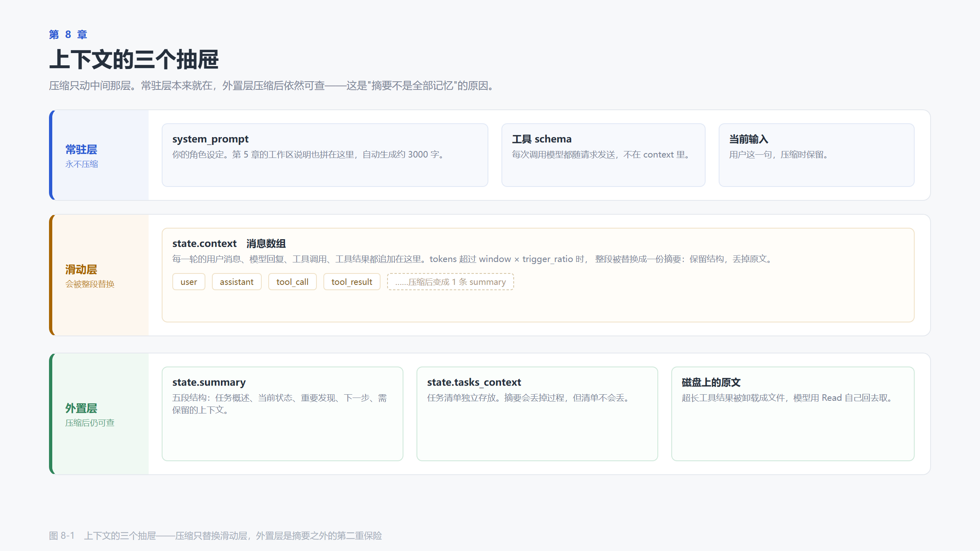This screenshot has width=980, height=551.
Task: Click the state.context 消息数组 heading
Action: point(229,244)
